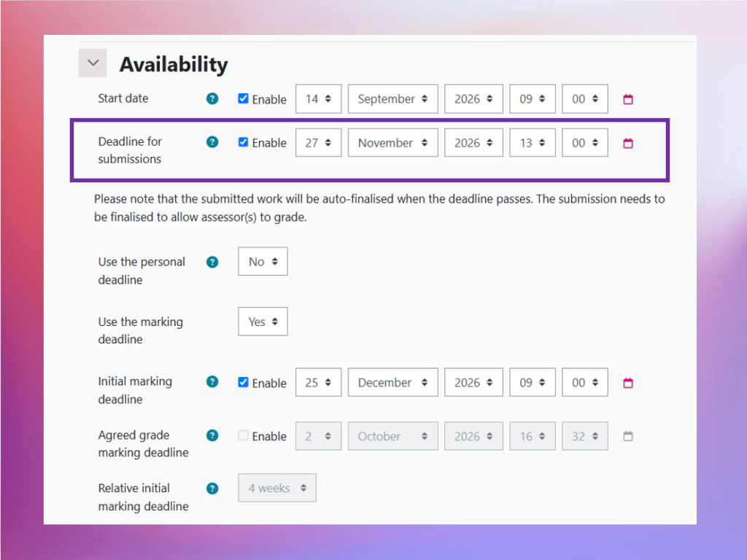Viewport: 747px width, 560px height.
Task: Open Use the personal deadline No dropdown
Action: (263, 261)
